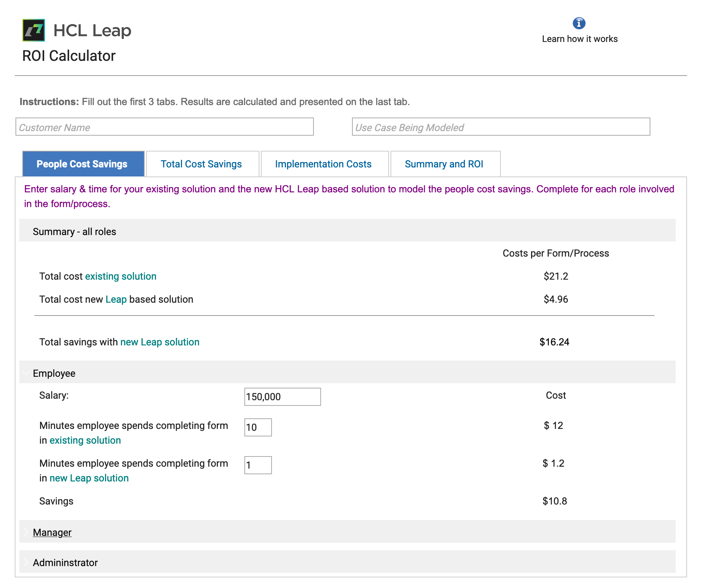Click the Costs per Form/Process heading
The height and width of the screenshot is (588, 701).
[x=556, y=253]
